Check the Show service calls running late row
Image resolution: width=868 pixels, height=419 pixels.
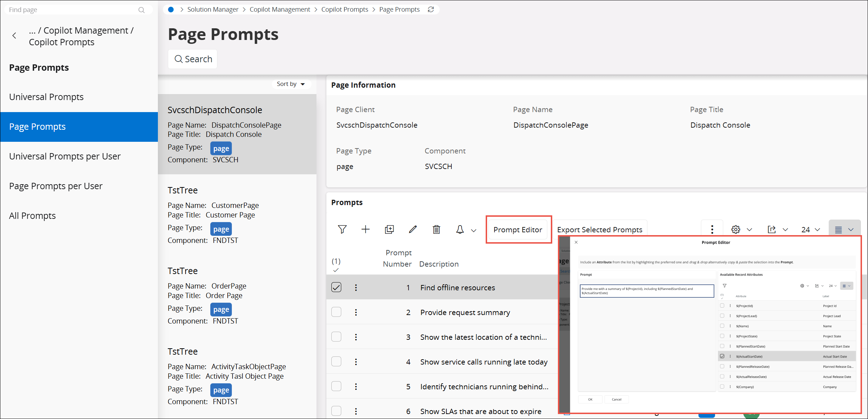[x=336, y=362]
